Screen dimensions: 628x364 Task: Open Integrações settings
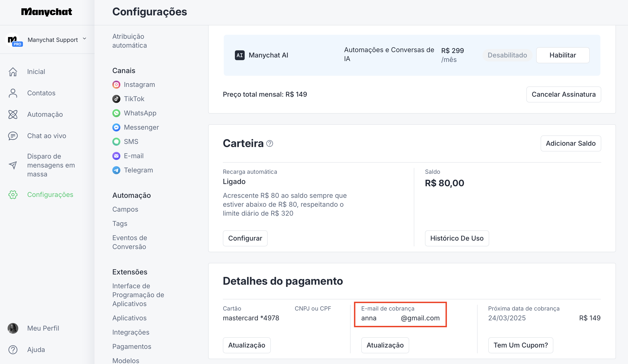(x=131, y=332)
